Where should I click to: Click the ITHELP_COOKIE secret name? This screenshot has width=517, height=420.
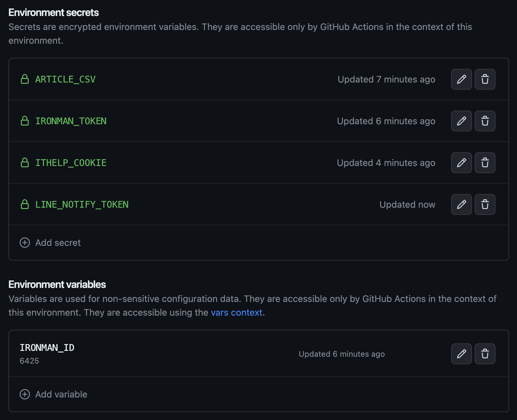pyautogui.click(x=71, y=163)
